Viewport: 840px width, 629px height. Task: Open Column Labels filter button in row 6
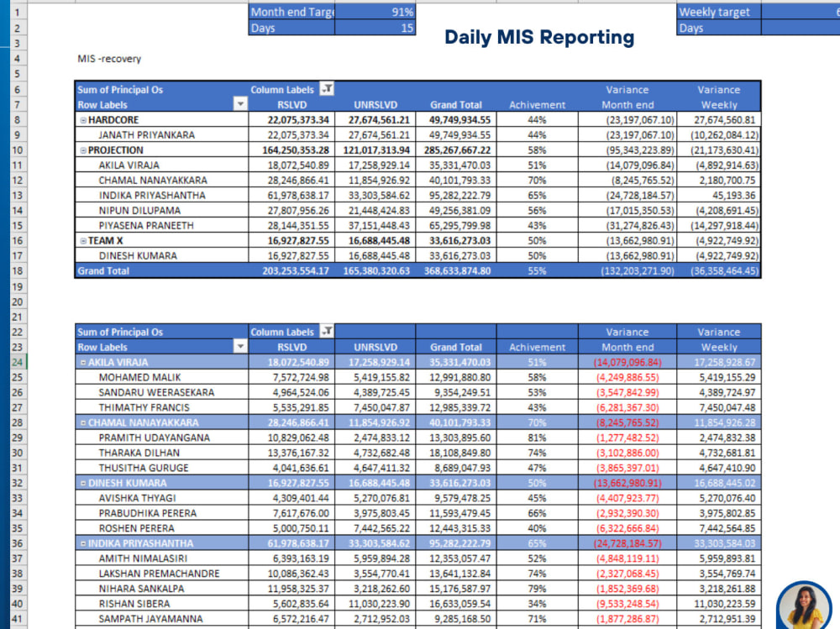(x=327, y=89)
